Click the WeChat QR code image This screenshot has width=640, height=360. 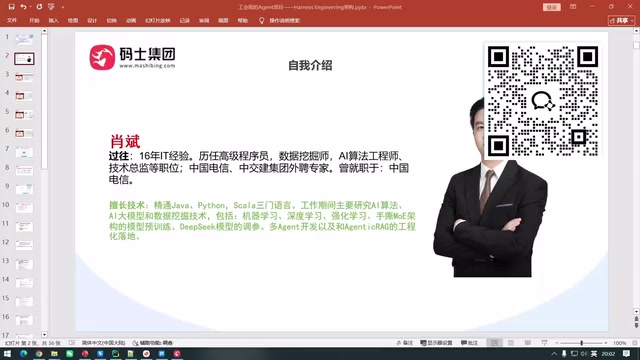[543, 101]
